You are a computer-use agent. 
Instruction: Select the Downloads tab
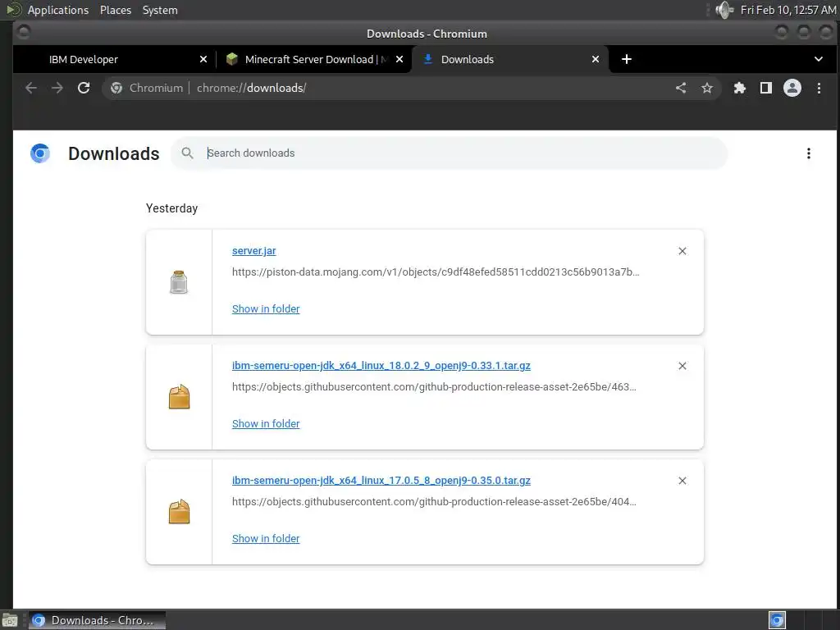click(509, 59)
